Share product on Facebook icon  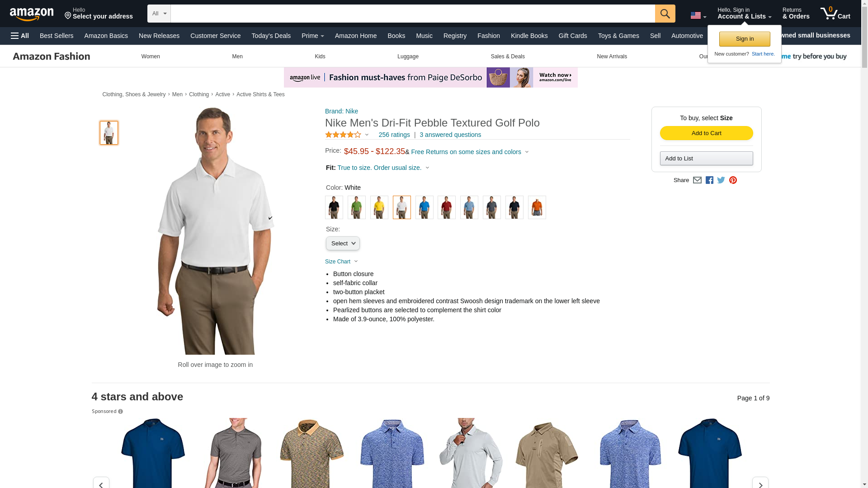click(x=709, y=180)
